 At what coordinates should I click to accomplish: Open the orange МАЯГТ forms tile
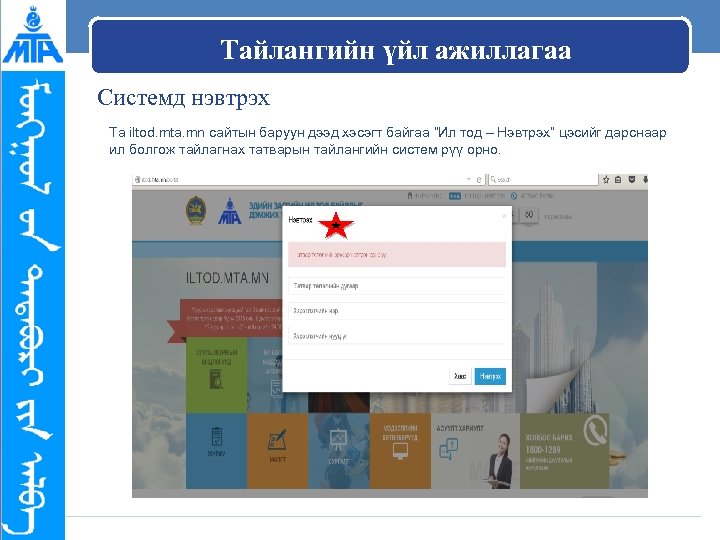click(277, 450)
